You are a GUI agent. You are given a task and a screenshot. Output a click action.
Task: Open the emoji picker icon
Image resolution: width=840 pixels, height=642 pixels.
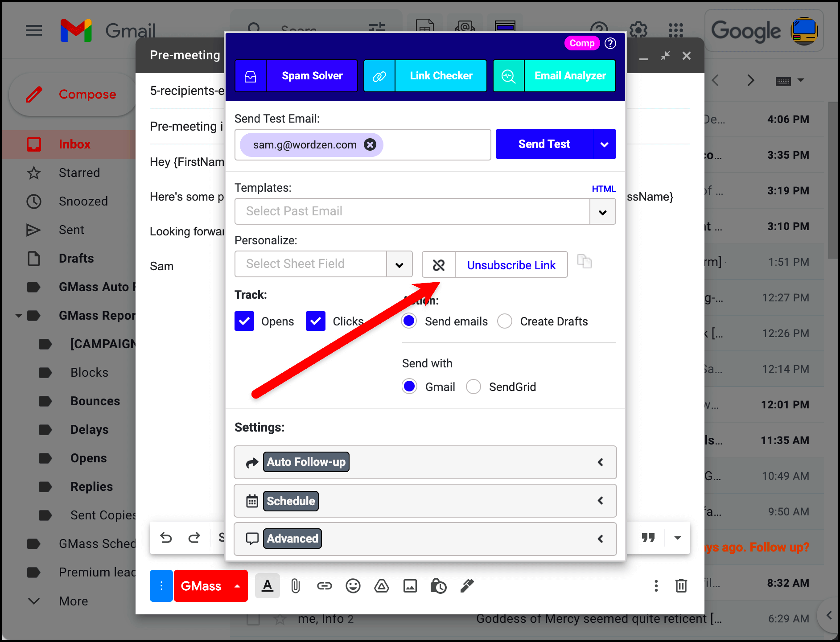tap(353, 586)
